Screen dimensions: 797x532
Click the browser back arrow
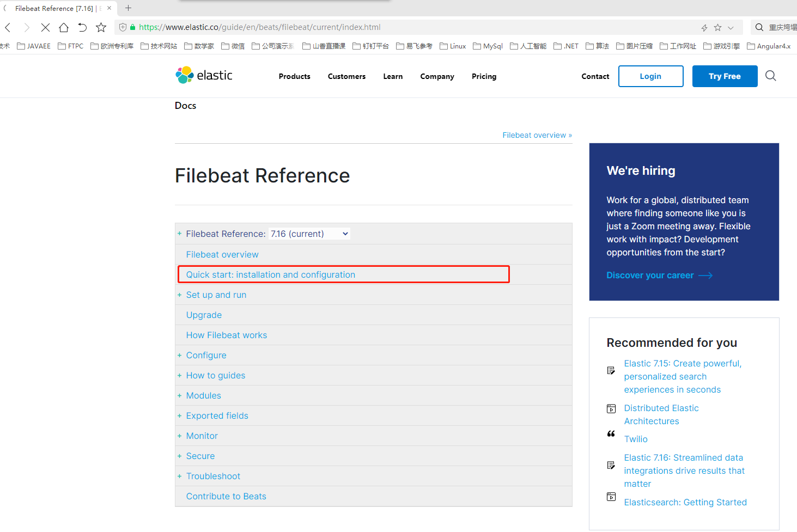8,27
